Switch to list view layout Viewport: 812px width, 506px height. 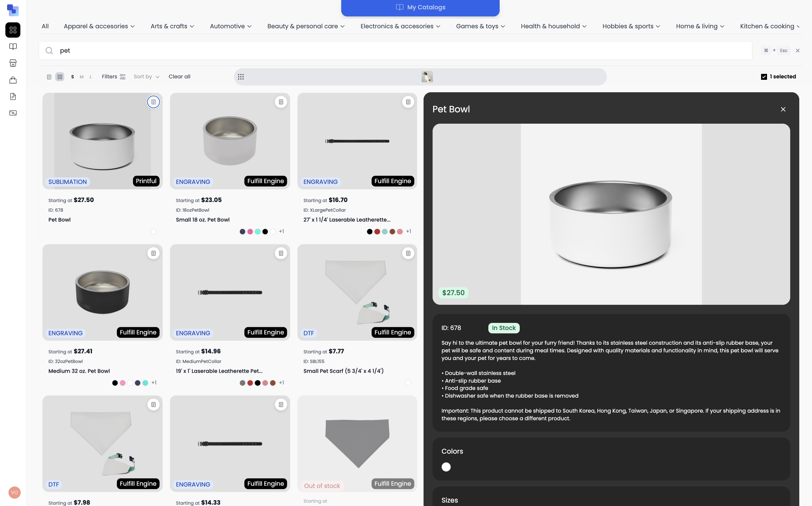49,77
